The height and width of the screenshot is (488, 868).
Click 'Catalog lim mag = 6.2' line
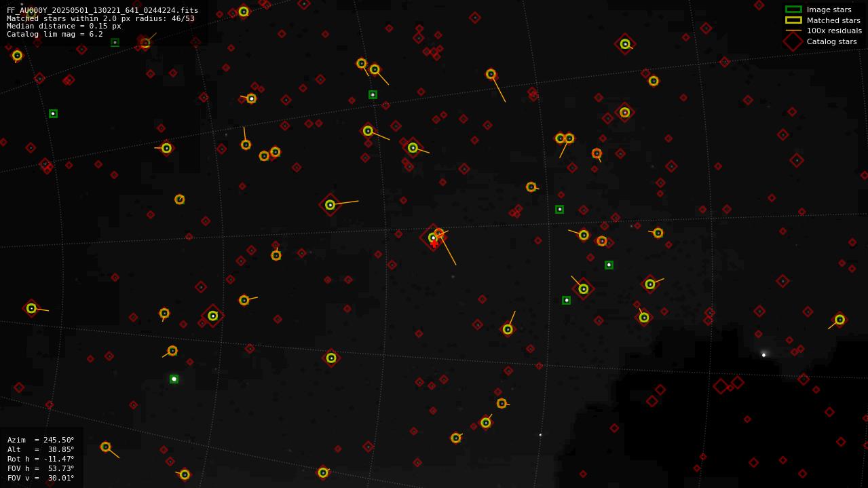tap(55, 34)
